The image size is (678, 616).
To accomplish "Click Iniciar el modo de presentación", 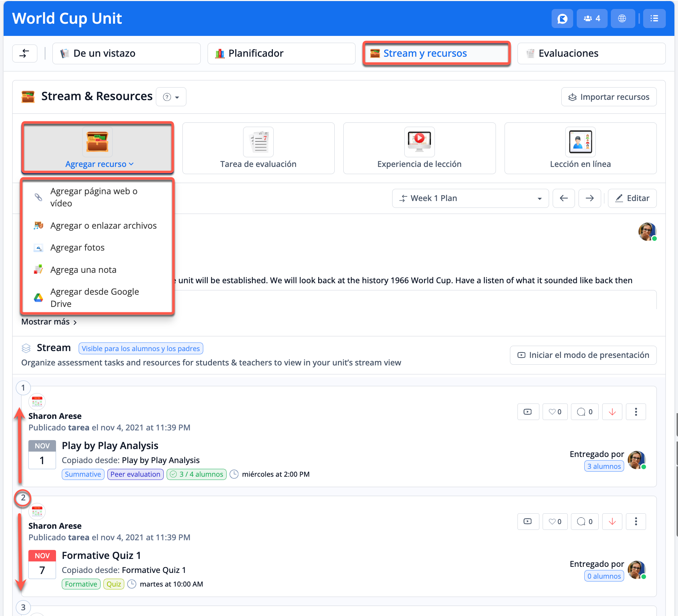I will 583,355.
